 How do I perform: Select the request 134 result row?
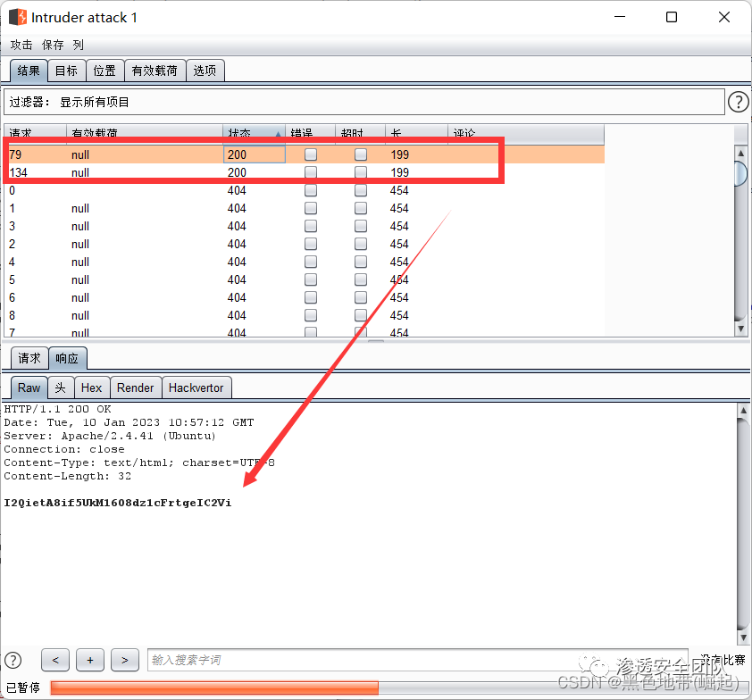coord(305,172)
